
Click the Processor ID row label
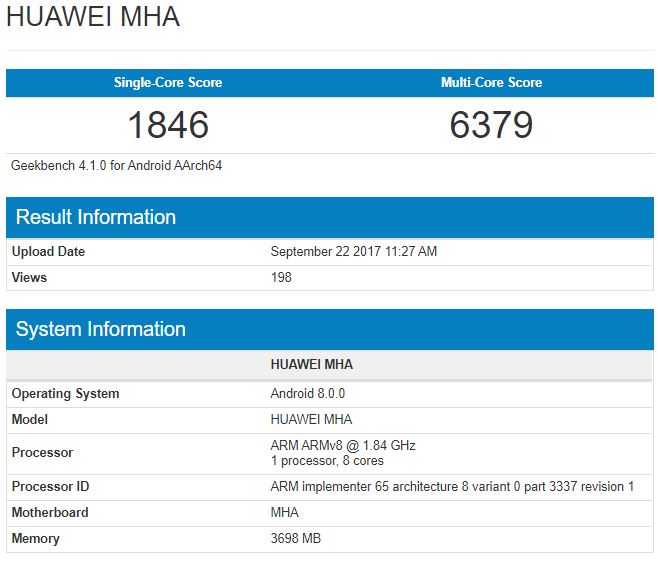coord(50,486)
